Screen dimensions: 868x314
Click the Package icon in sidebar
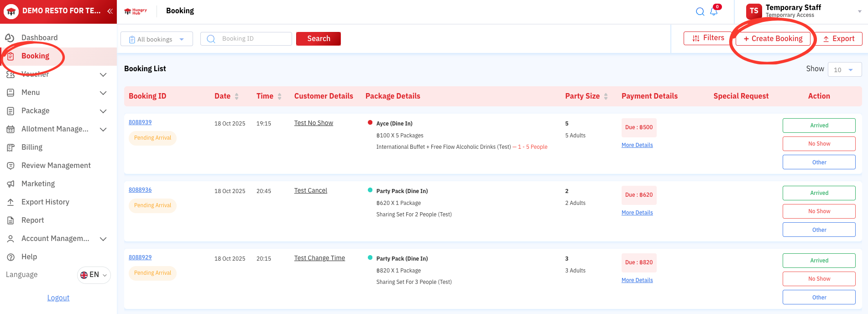pyautogui.click(x=10, y=111)
